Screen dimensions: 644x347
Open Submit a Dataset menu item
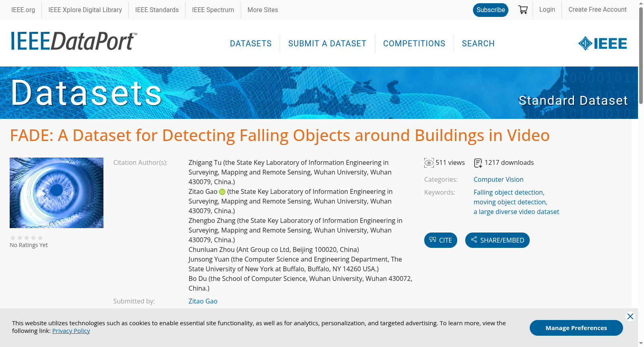pyautogui.click(x=327, y=44)
